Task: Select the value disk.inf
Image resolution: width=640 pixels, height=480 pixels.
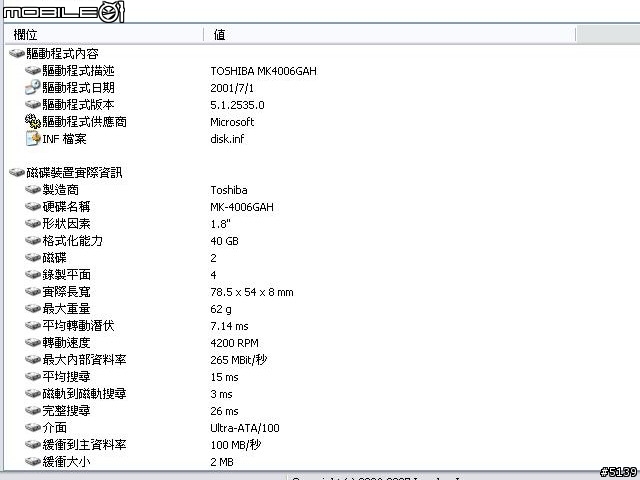Action: (227, 139)
